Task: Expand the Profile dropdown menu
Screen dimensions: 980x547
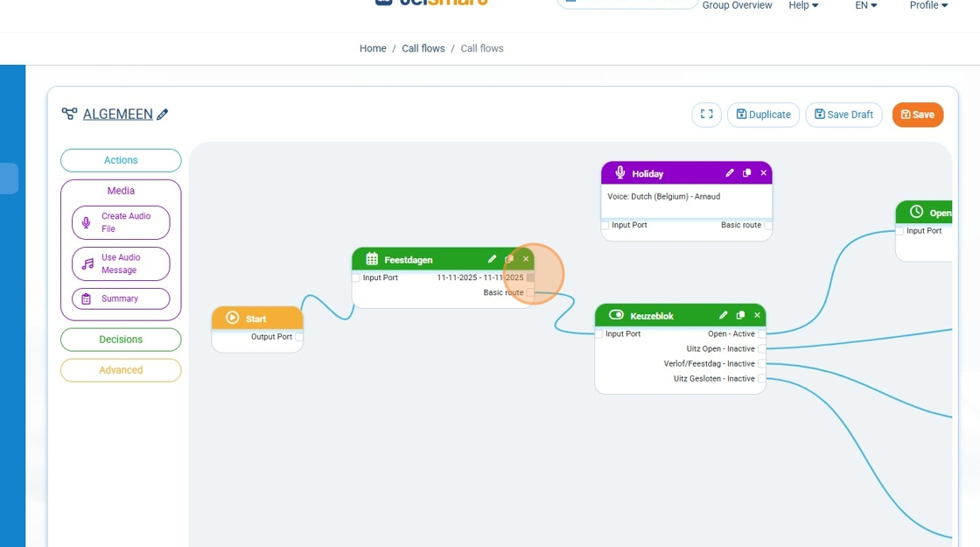Action: point(928,5)
